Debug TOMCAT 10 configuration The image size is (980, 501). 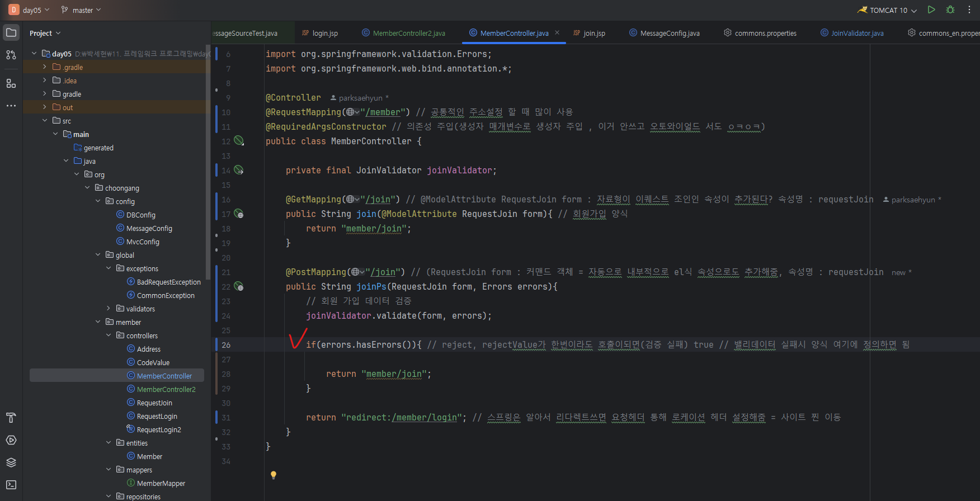[950, 10]
